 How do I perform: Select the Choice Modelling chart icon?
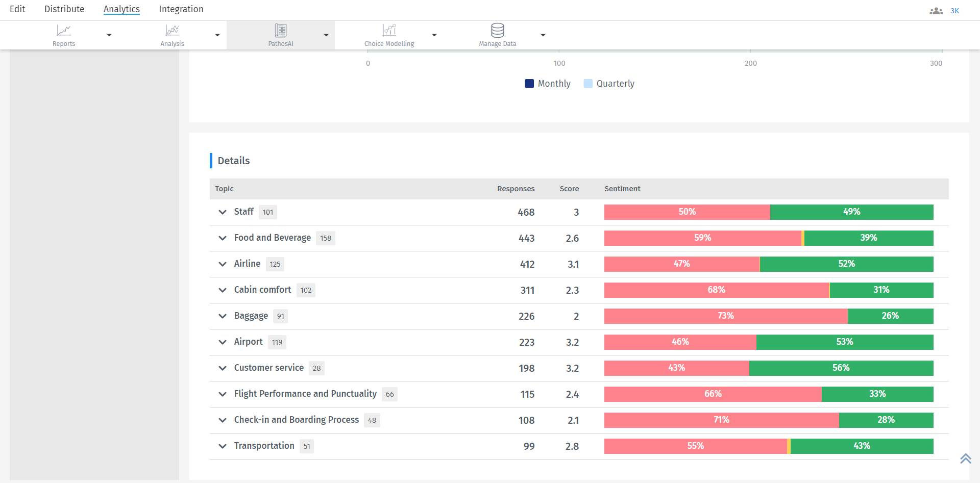pos(389,31)
